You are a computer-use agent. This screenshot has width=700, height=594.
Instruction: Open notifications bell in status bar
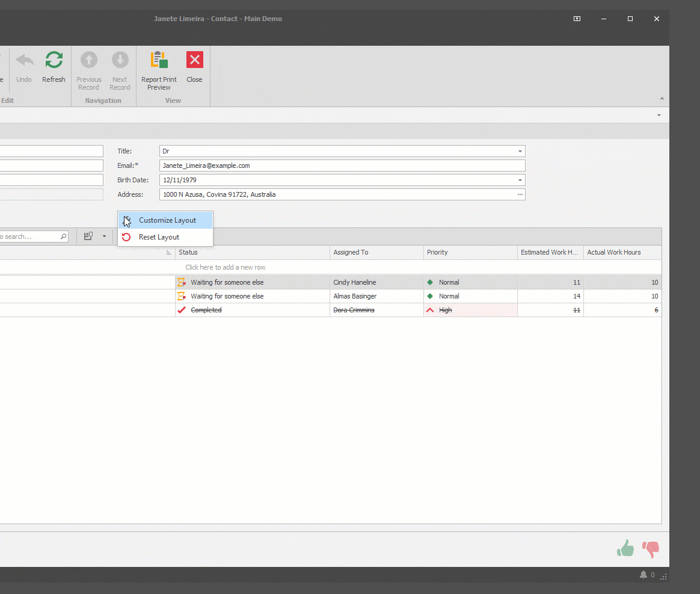[x=643, y=575]
